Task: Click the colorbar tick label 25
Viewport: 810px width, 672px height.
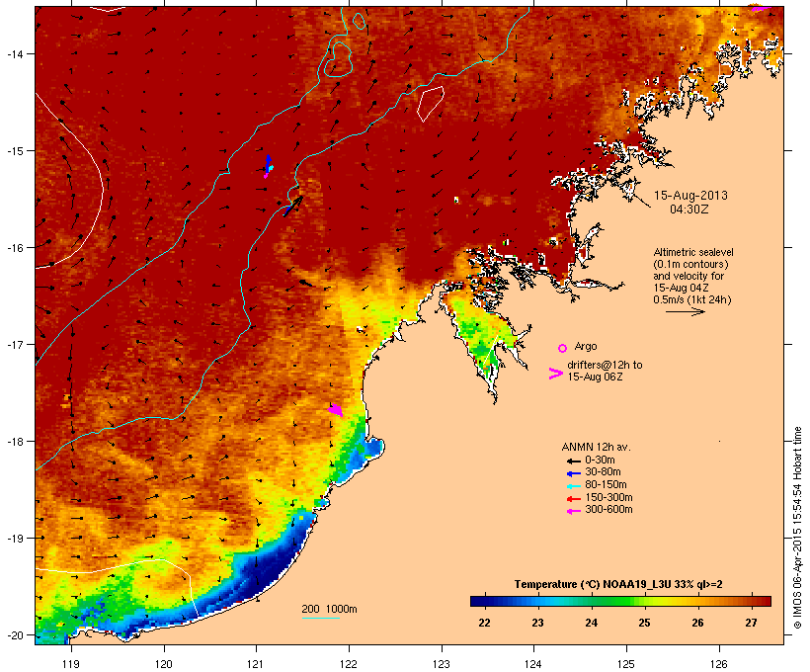Action: [644, 623]
